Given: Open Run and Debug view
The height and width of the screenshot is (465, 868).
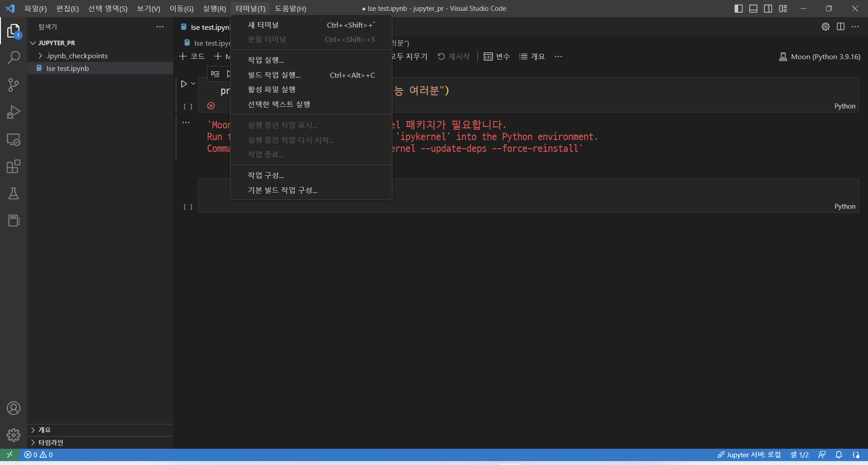Looking at the screenshot, I should tap(14, 112).
